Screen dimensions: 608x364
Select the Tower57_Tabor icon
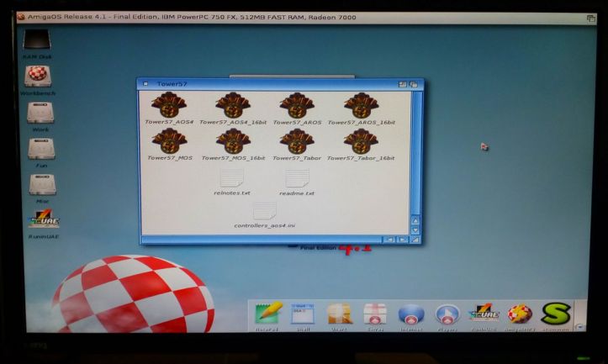click(297, 140)
